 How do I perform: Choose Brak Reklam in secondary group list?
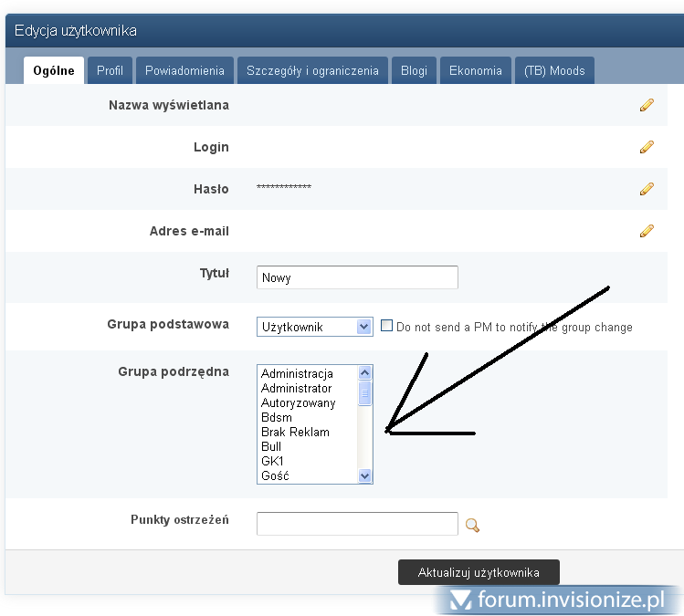click(x=295, y=433)
